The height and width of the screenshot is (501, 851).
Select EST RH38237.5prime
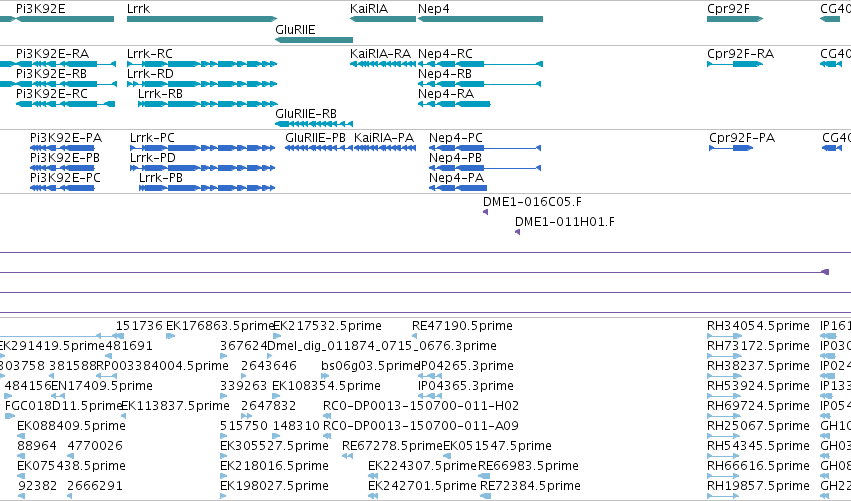click(x=724, y=376)
